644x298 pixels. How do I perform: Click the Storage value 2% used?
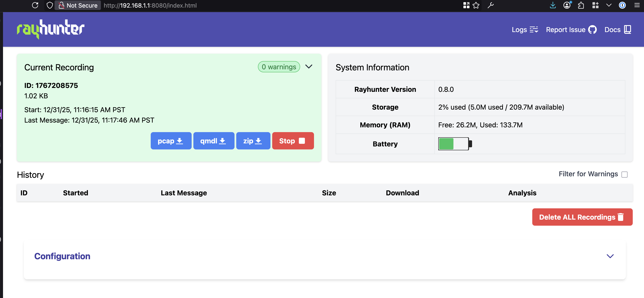pos(501,107)
